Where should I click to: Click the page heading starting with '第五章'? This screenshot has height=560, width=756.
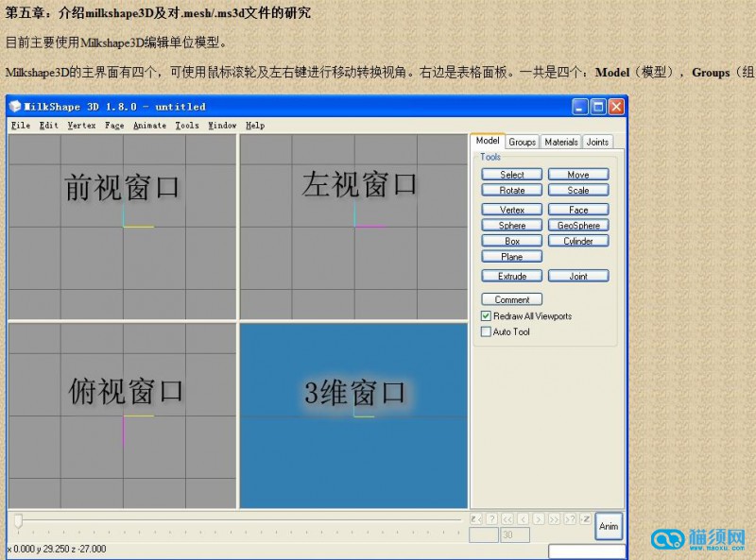[x=158, y=12]
